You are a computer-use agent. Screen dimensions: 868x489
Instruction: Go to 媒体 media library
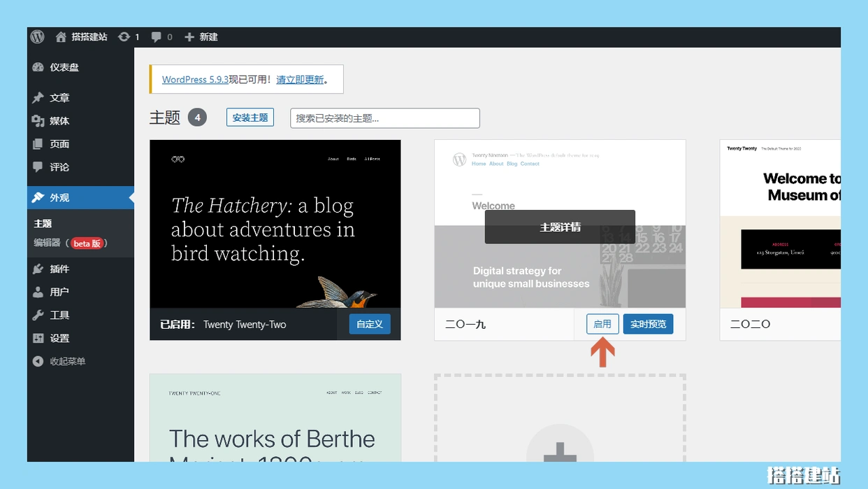click(x=59, y=121)
